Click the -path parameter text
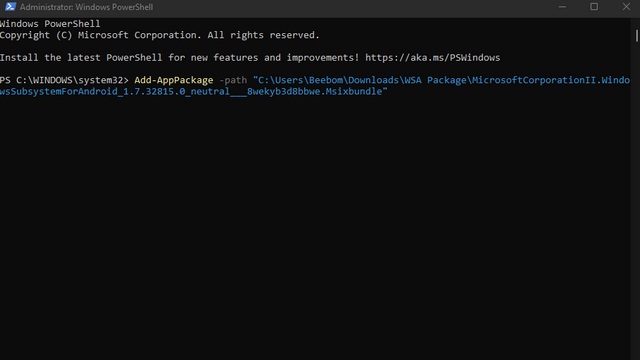The image size is (640, 360). 233,80
